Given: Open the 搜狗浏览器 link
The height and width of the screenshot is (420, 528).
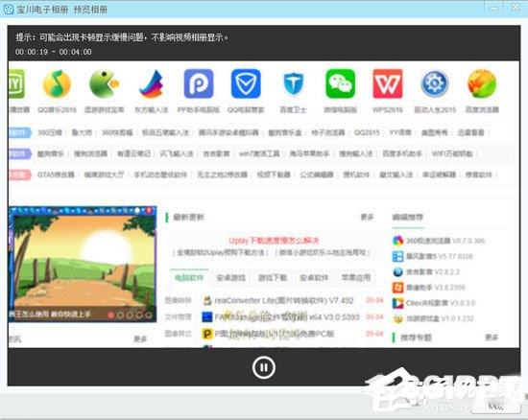Looking at the screenshot, I should (90, 153).
